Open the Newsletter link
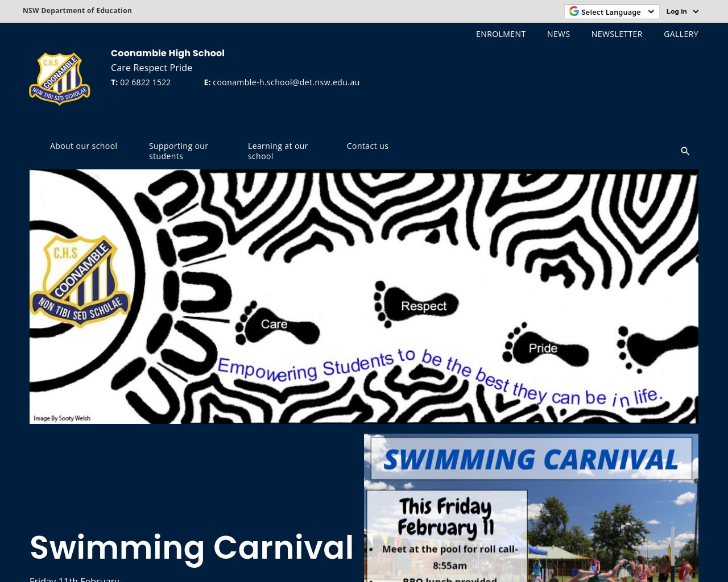This screenshot has width=728, height=582. point(617,34)
